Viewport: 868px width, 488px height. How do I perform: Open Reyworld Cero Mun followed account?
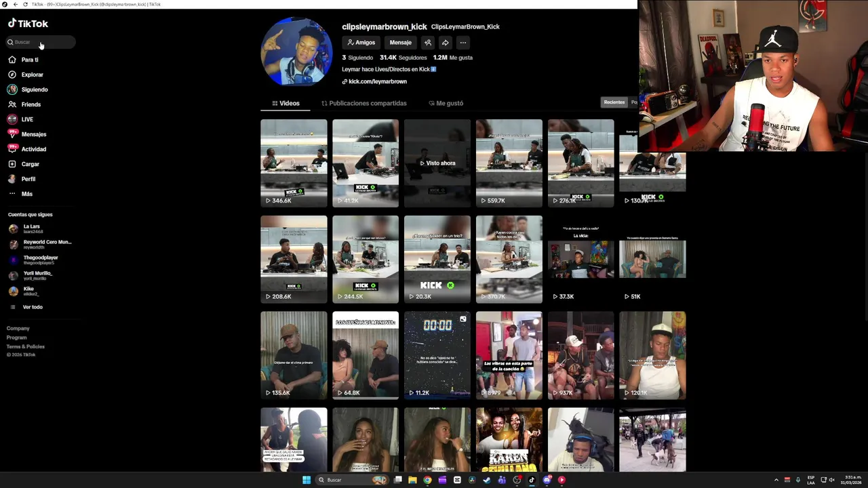[x=39, y=244]
